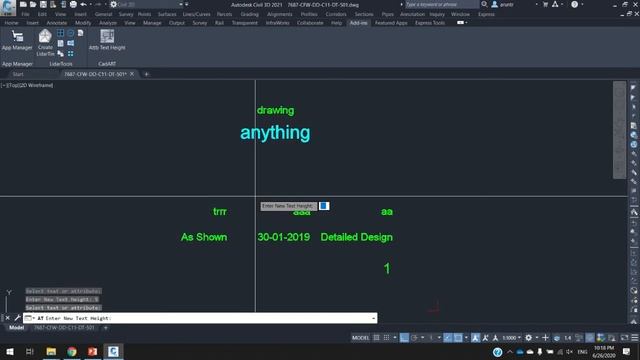The image size is (640, 360).
Task: Expand the polar tracking angle dropdown
Action: click(422, 338)
